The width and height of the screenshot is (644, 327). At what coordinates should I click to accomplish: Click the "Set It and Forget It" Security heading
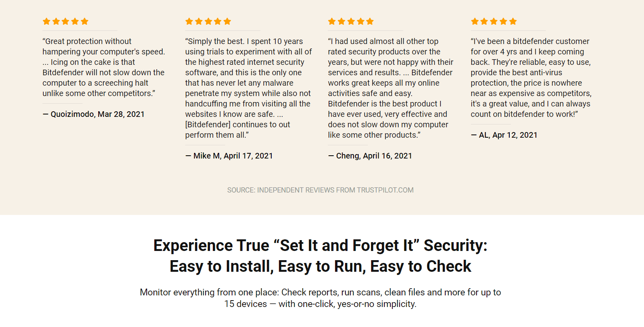[x=320, y=245]
